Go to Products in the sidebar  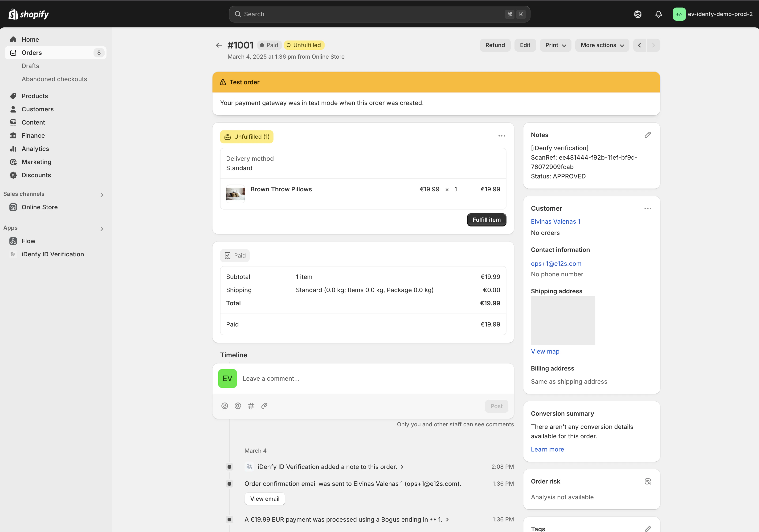point(35,96)
